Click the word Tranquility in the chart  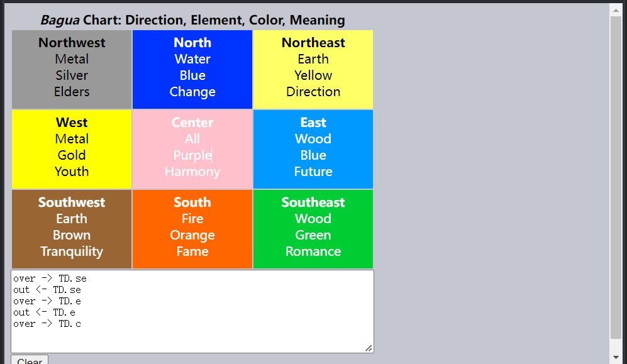tap(72, 251)
